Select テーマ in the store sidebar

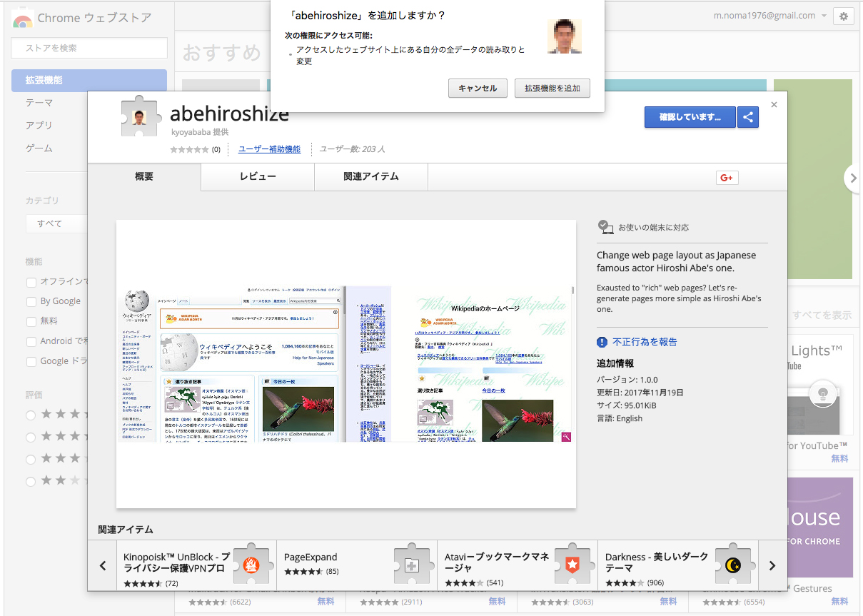[39, 103]
